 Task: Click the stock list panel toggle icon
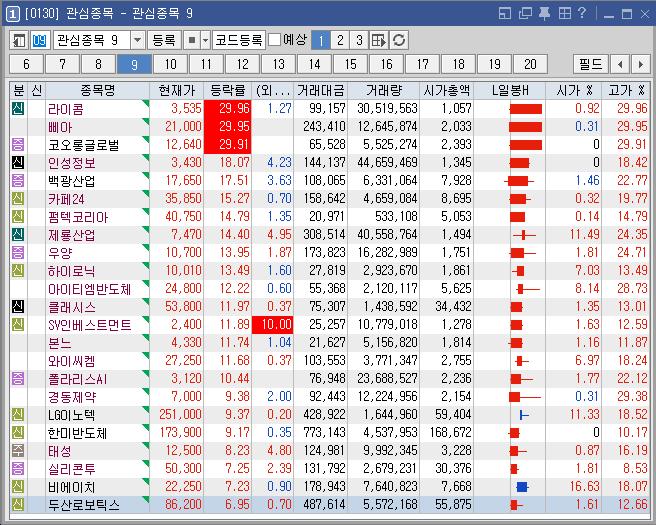click(x=19, y=40)
